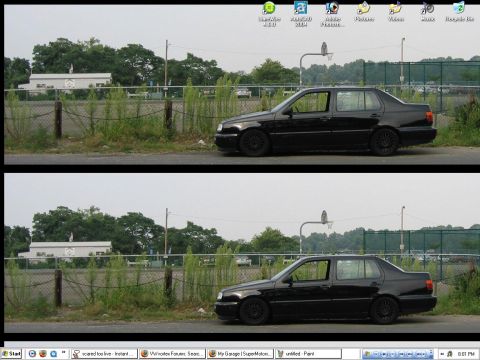Click the system tray icon beside the clock

[x=450, y=354]
